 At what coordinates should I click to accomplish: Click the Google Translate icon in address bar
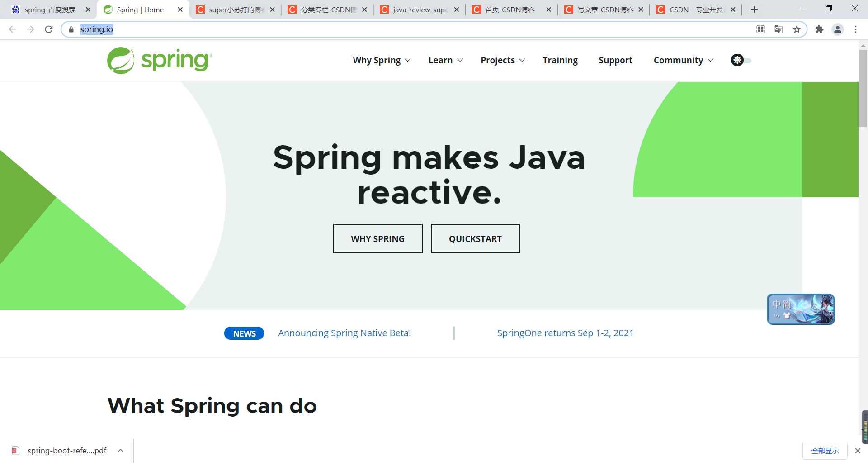(x=778, y=29)
